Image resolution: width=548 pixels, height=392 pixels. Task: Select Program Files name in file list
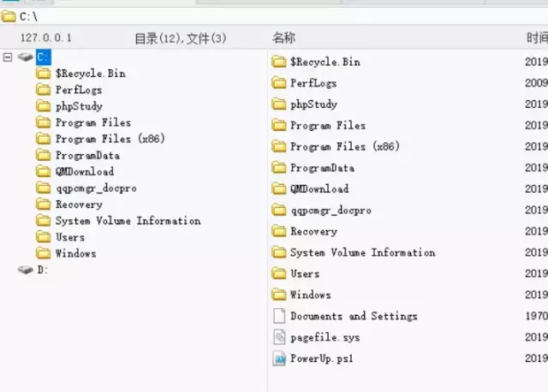coord(328,125)
